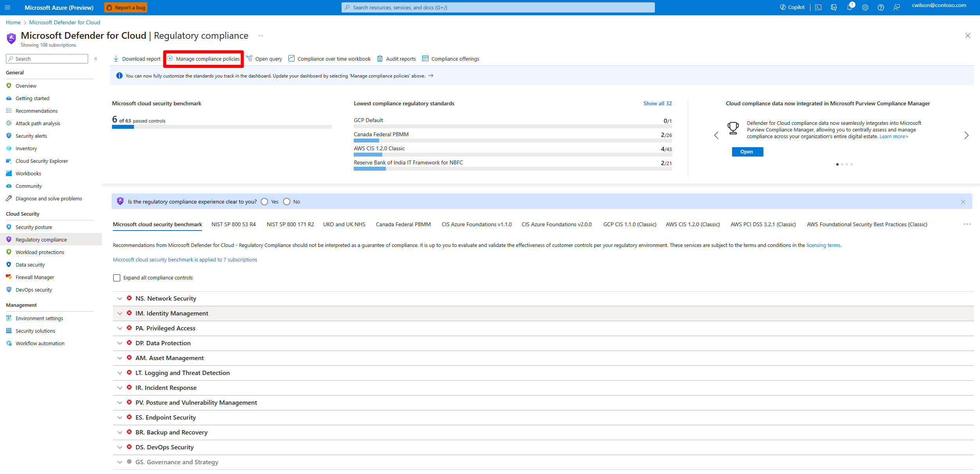Screen dimensions: 980x474
Task: Switch to Canada Federal PBMM tab
Action: coord(403,224)
